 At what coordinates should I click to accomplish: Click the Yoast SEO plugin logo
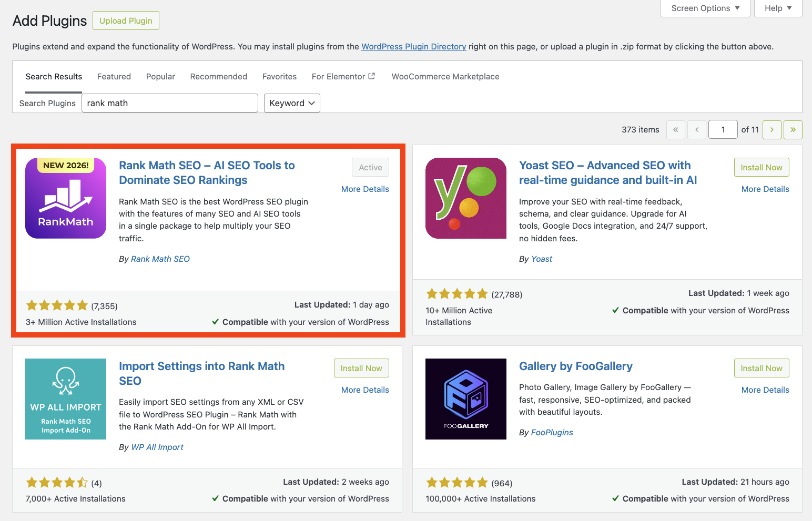coord(465,198)
